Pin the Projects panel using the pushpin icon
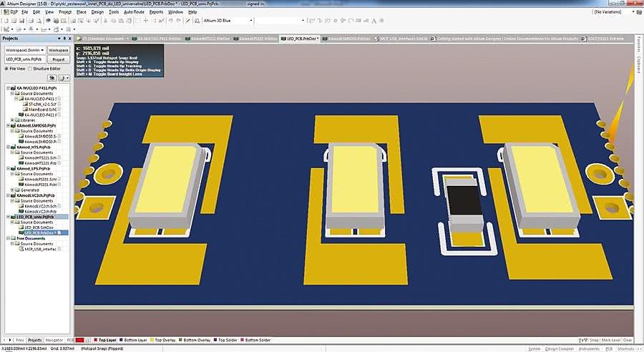644x352 pixels. tap(64, 38)
